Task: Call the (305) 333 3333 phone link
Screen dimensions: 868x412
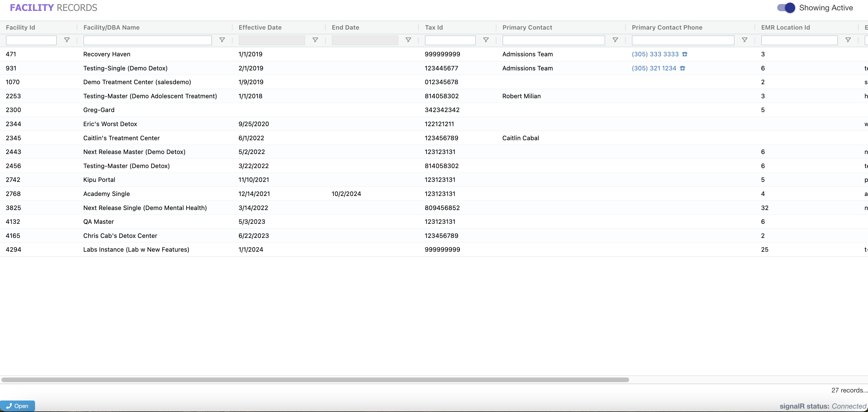Action: tap(655, 54)
